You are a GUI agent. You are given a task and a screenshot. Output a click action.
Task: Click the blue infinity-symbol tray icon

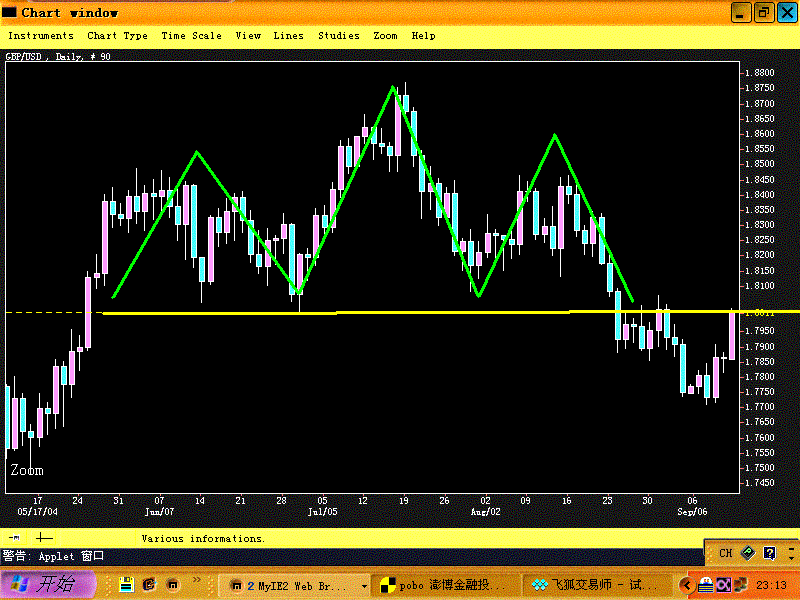(x=723, y=585)
